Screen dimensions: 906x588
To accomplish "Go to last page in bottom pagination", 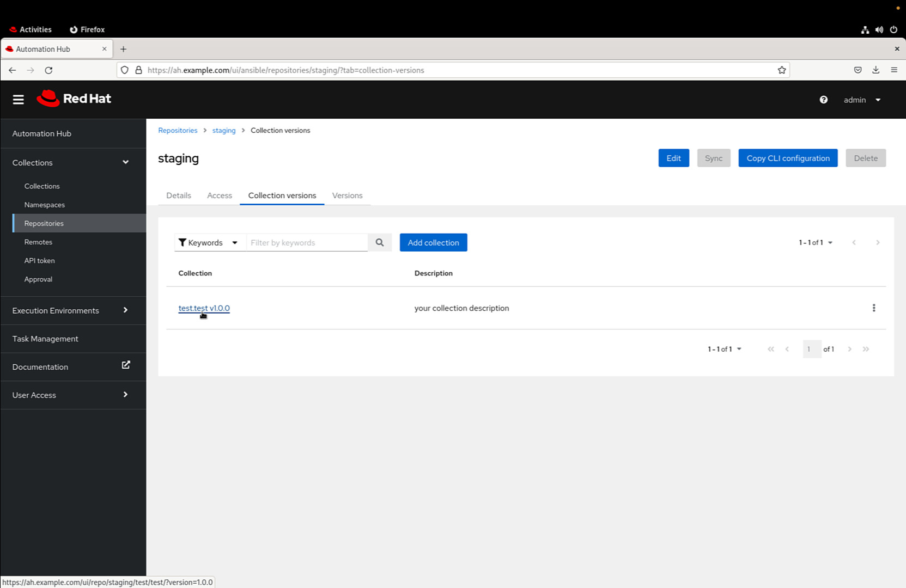I will [x=866, y=349].
